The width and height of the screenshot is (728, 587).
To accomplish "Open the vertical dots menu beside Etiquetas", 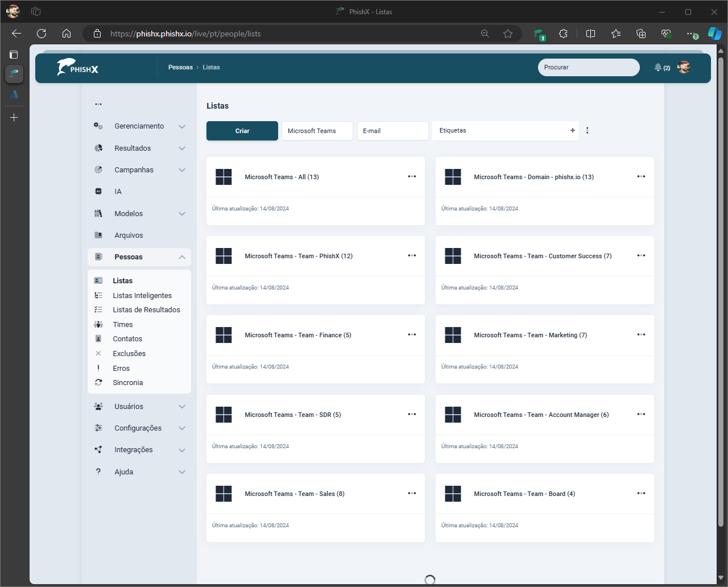I will [x=587, y=130].
